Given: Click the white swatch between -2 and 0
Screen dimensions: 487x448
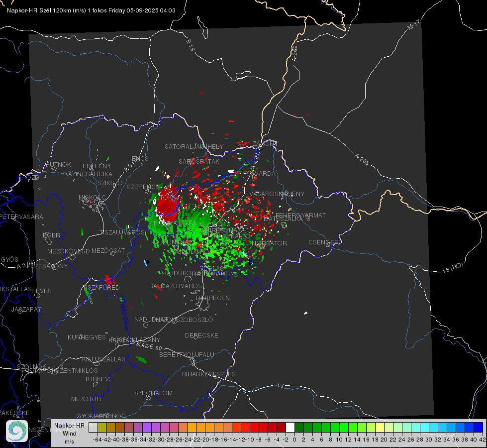Looking at the screenshot, I should pos(290,428).
